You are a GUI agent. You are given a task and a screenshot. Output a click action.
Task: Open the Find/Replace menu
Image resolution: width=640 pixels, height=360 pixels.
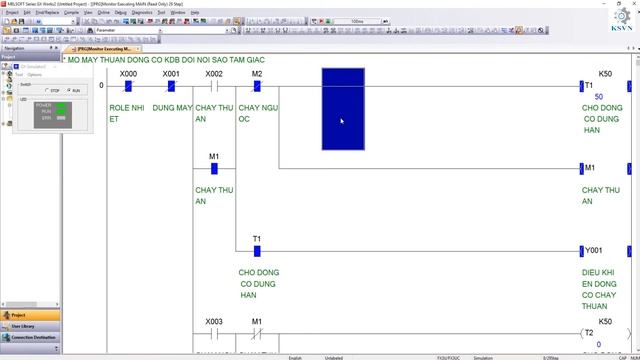pos(47,13)
